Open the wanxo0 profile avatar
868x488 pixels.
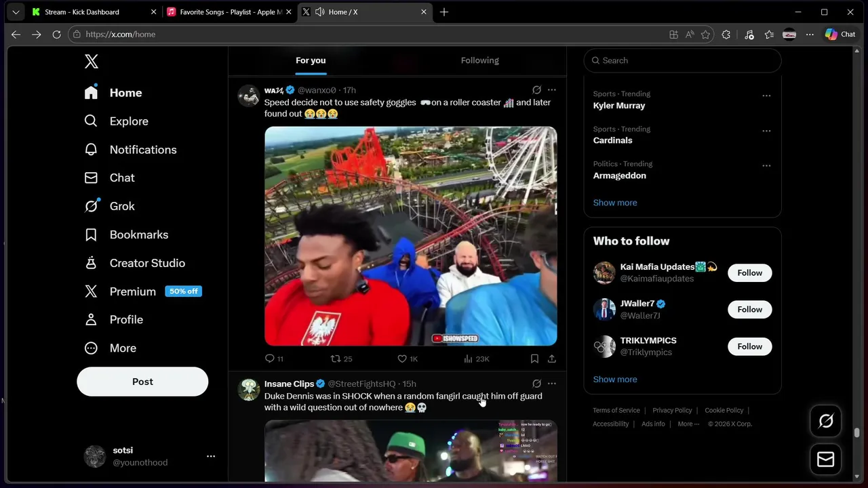point(249,96)
